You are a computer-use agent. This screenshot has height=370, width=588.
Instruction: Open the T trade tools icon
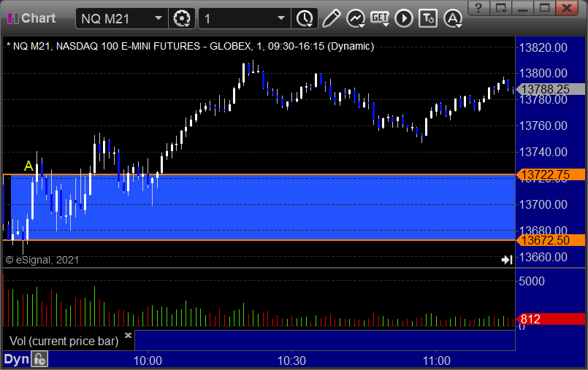[428, 18]
